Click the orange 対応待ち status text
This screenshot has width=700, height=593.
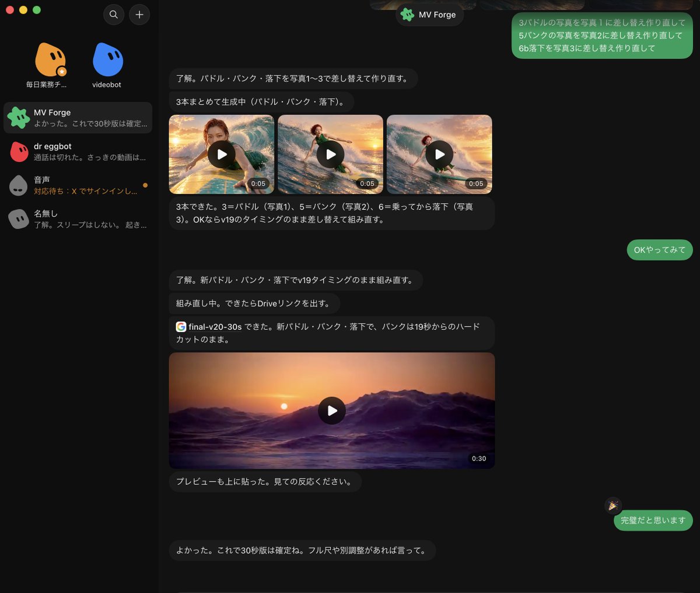click(85, 191)
